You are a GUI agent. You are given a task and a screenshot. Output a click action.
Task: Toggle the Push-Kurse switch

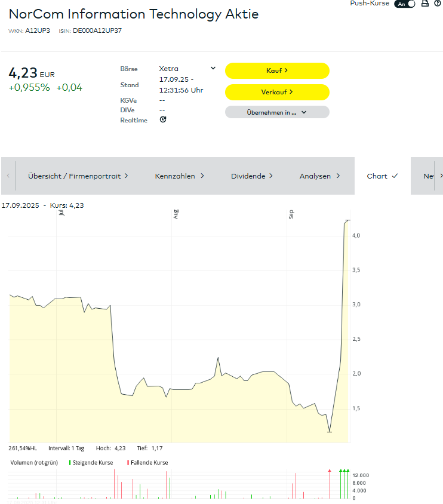(x=404, y=4)
